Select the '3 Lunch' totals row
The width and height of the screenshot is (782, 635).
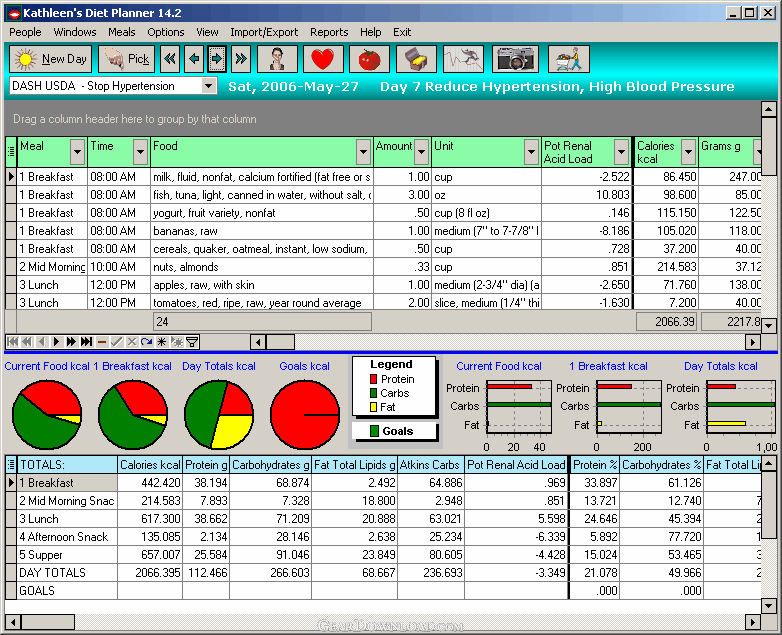pyautogui.click(x=383, y=519)
